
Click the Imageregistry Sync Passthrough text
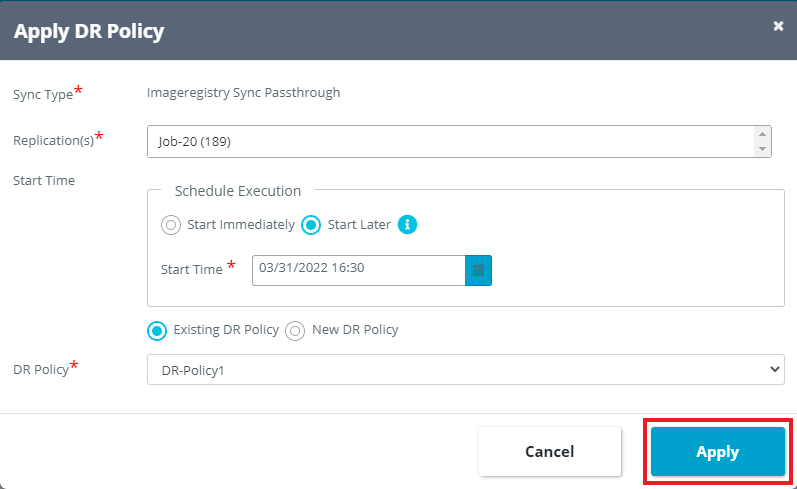coord(243,93)
